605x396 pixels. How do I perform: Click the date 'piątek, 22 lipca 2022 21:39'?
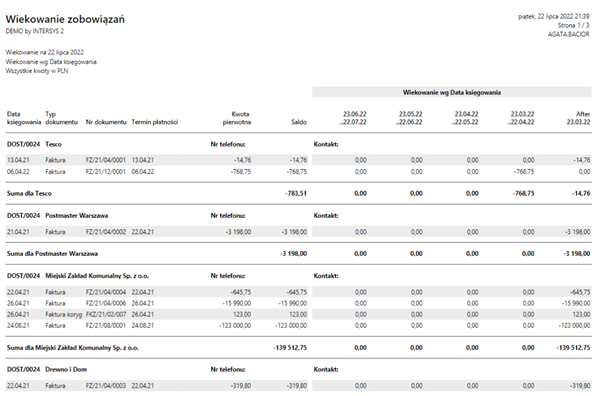pos(554,16)
